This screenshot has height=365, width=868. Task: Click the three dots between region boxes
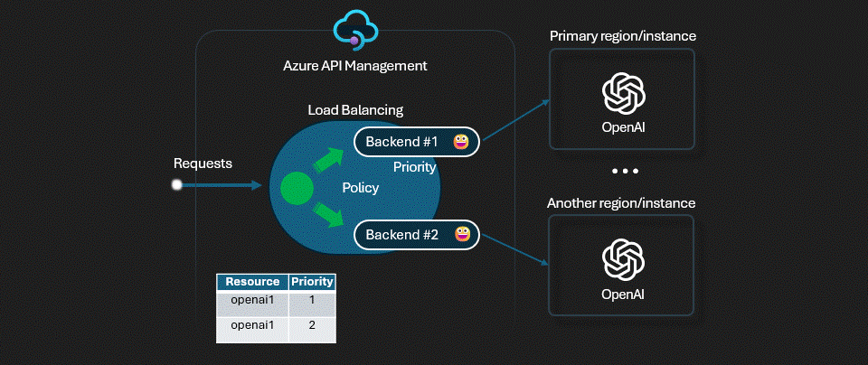tap(625, 171)
